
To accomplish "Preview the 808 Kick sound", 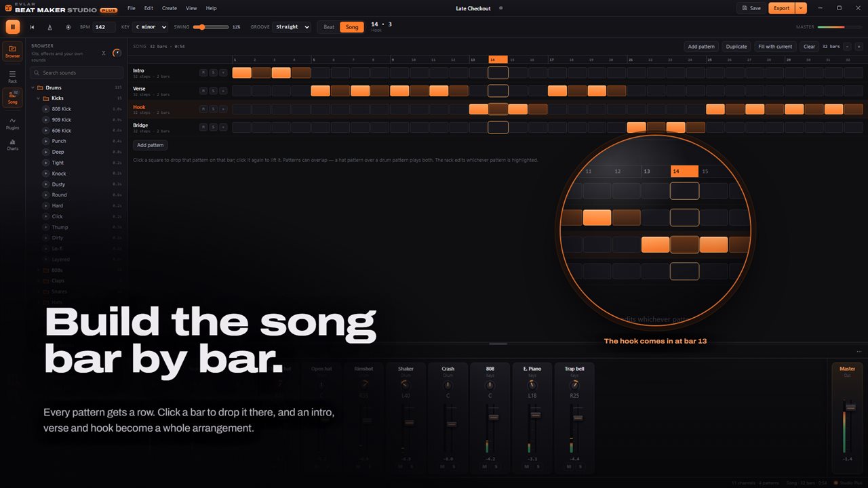I will point(47,109).
